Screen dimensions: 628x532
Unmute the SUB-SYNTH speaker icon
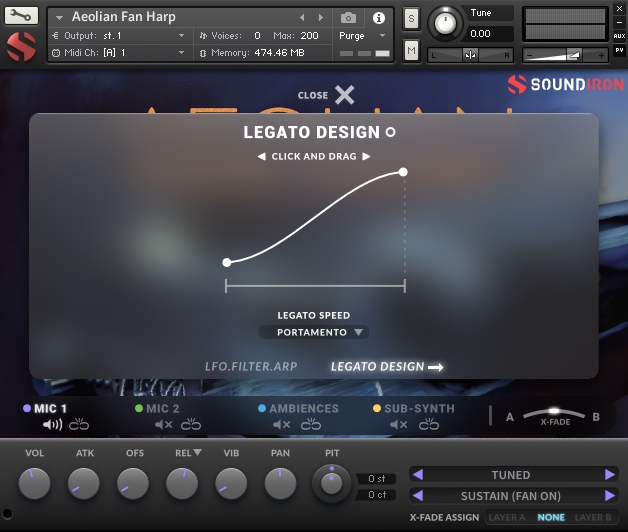click(399, 425)
